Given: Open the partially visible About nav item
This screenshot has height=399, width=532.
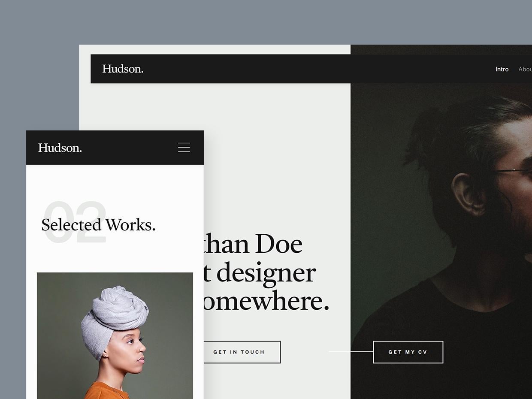Looking at the screenshot, I should 525,69.
